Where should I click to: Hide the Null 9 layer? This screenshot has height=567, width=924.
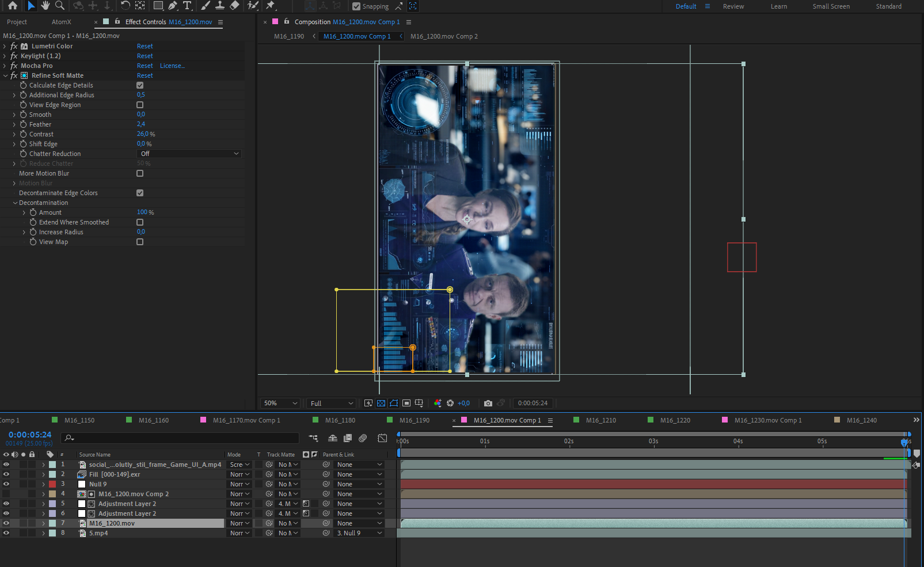pyautogui.click(x=6, y=484)
